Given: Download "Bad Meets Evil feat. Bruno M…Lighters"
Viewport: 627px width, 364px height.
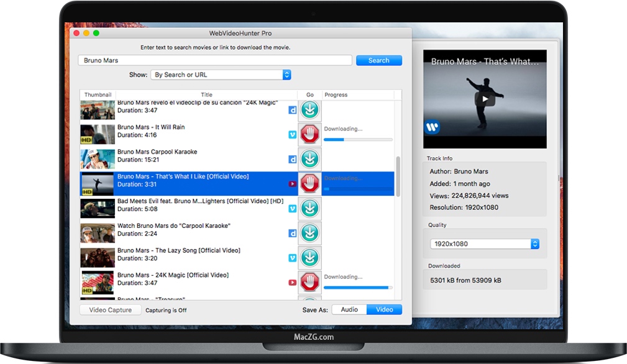Looking at the screenshot, I should [309, 208].
